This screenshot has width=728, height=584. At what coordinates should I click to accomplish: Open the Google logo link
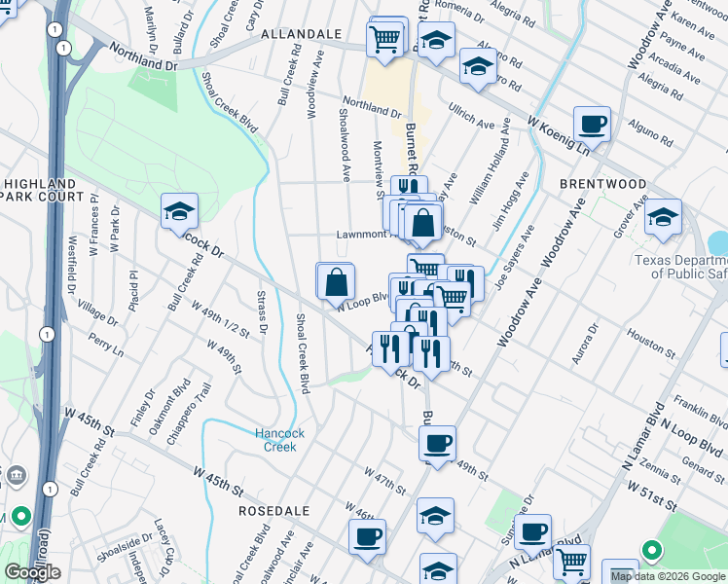coord(33,573)
